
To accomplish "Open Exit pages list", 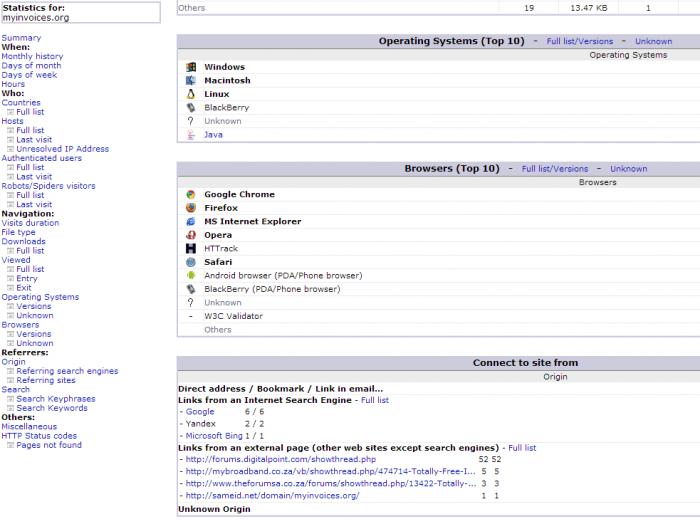I will pos(24,288).
